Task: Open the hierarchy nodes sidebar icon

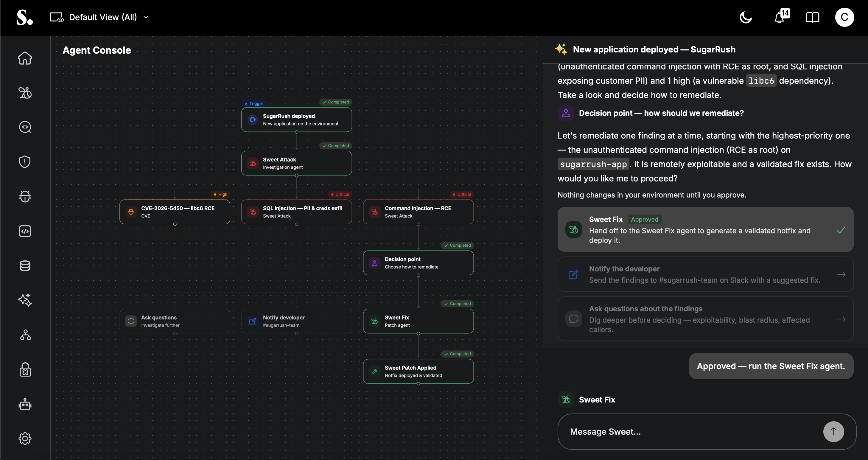Action: 25,335
